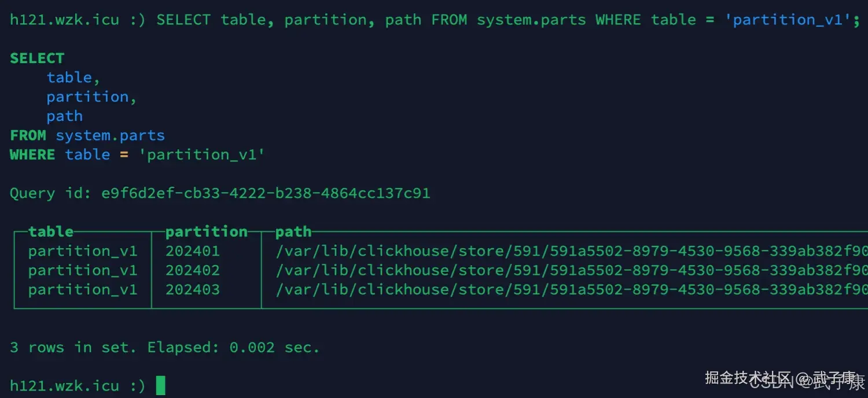Click the "partition" column header in the results
Viewport: 868px width, 398px height.
(206, 232)
